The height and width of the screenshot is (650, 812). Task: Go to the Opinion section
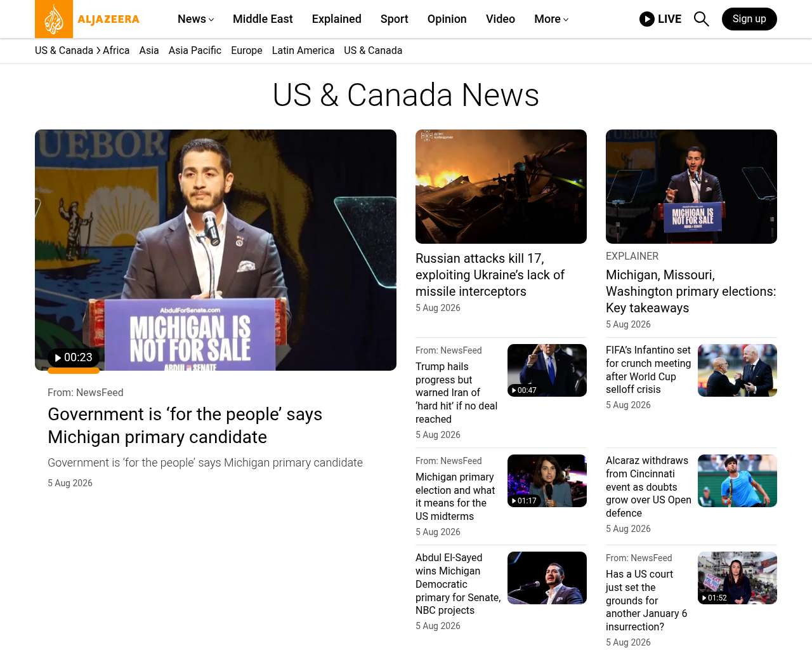click(447, 19)
